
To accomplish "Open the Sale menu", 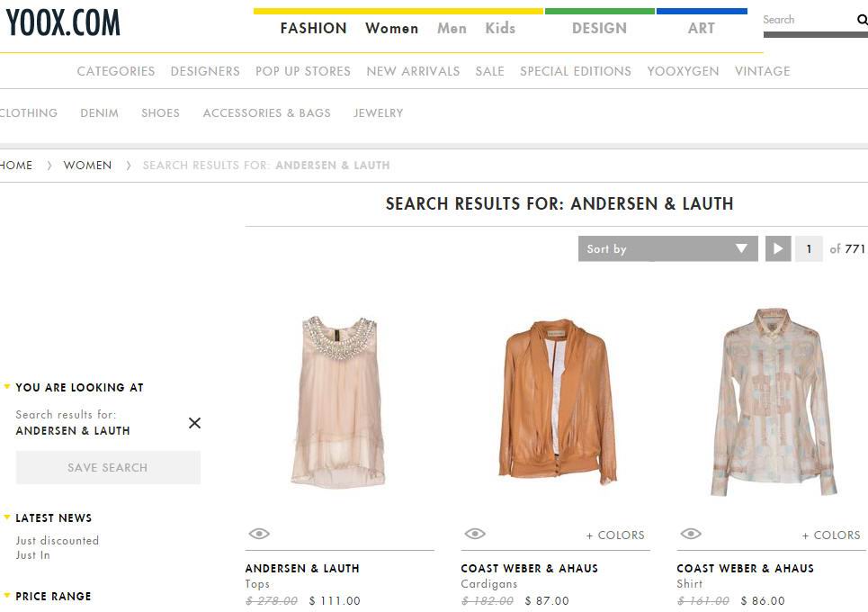I will coord(490,71).
